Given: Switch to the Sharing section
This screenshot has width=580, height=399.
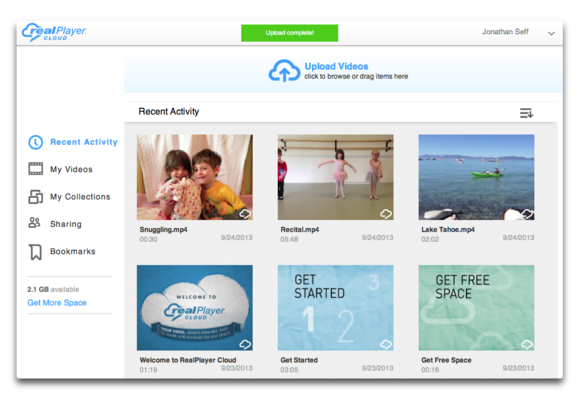Looking at the screenshot, I should point(66,224).
